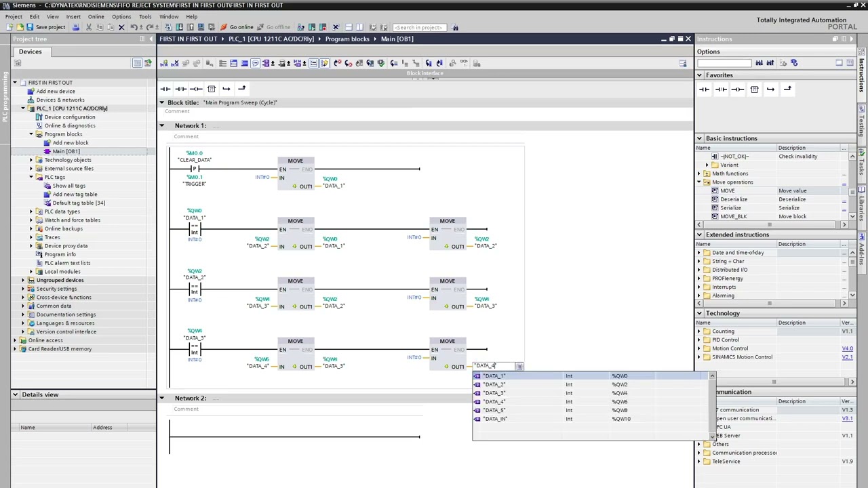
Task: Insert coil assignment from editor toolbar
Action: pos(196,89)
